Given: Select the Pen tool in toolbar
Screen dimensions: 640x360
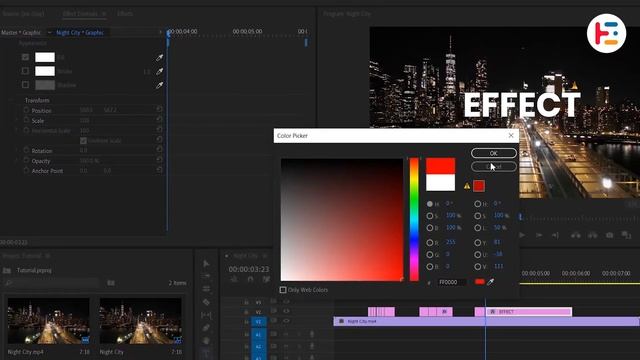Looking at the screenshot, I should click(x=206, y=327).
